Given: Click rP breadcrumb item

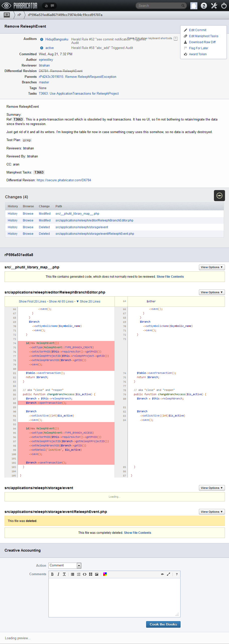Looking at the screenshot, I should click(x=19, y=15).
